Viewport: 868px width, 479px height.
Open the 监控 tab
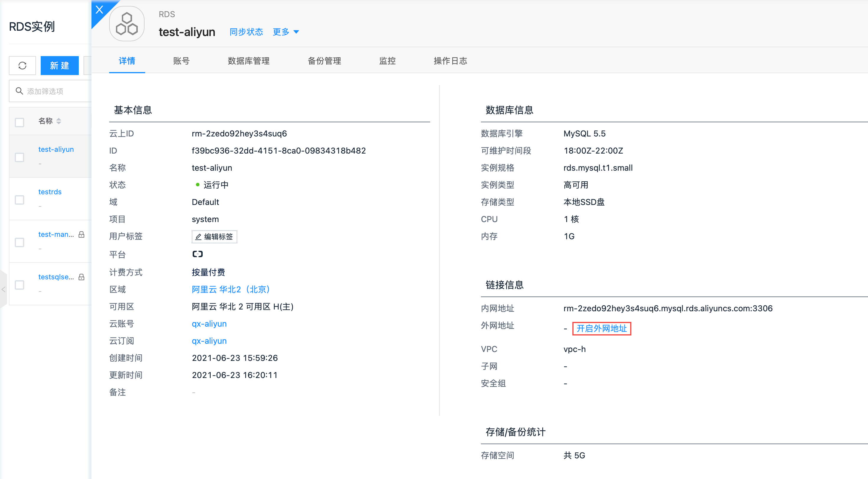tap(387, 61)
